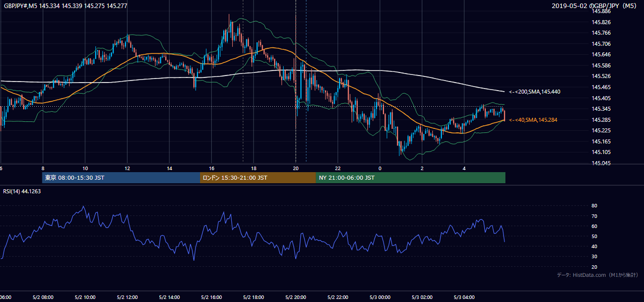This screenshot has height=302, width=644.
Task: Click the 2019-05-02 GBP/JPY (M5) title
Action: click(x=594, y=6)
